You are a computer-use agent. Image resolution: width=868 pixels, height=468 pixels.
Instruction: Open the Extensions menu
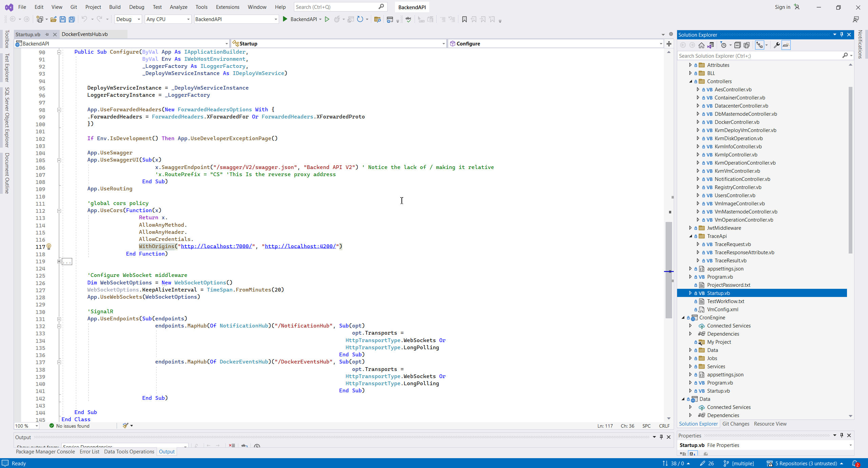[x=227, y=7]
